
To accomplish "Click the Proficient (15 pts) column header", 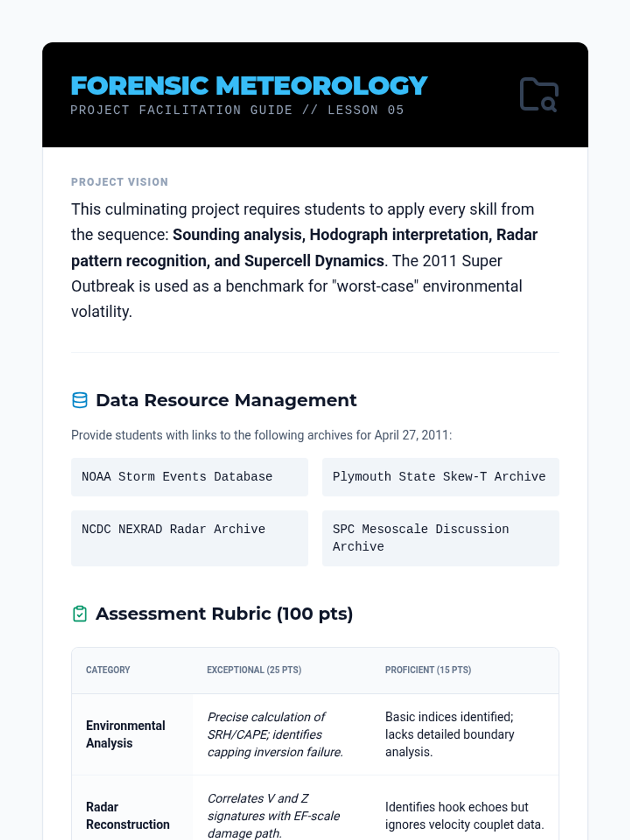I will click(428, 670).
